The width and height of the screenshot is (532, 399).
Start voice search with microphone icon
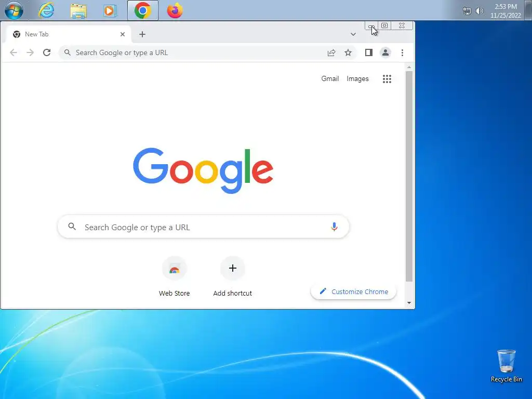pyautogui.click(x=334, y=227)
